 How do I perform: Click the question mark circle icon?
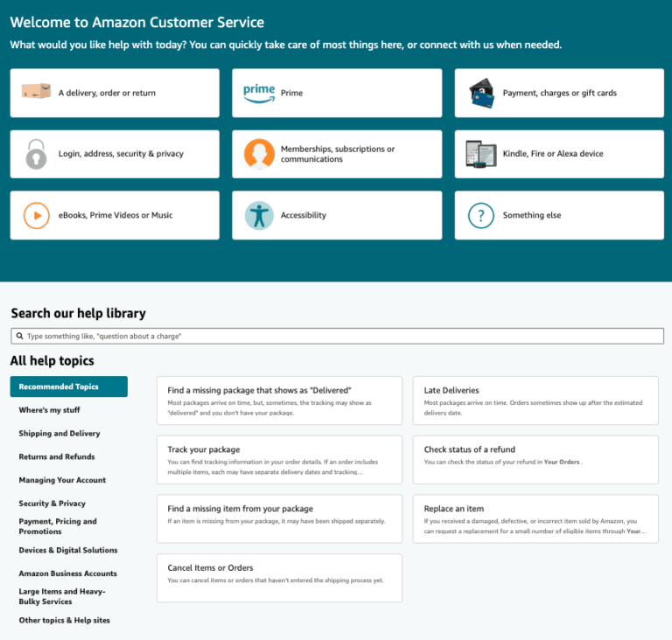click(x=481, y=215)
